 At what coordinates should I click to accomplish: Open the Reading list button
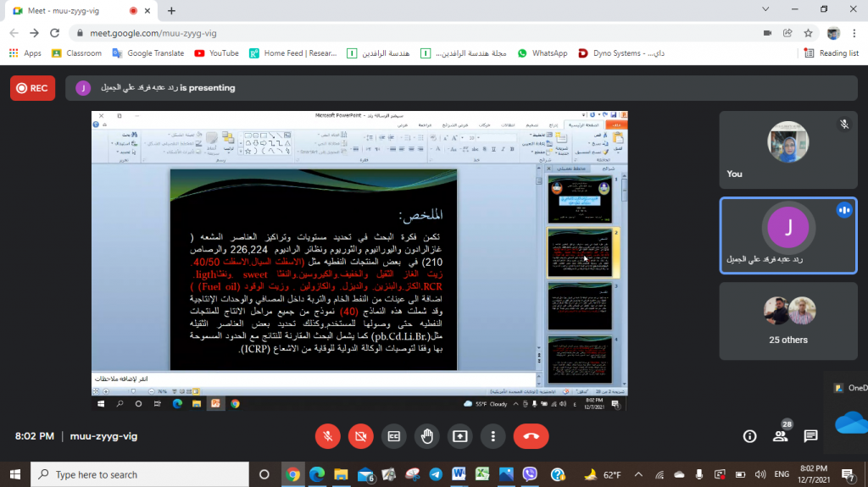(x=832, y=53)
